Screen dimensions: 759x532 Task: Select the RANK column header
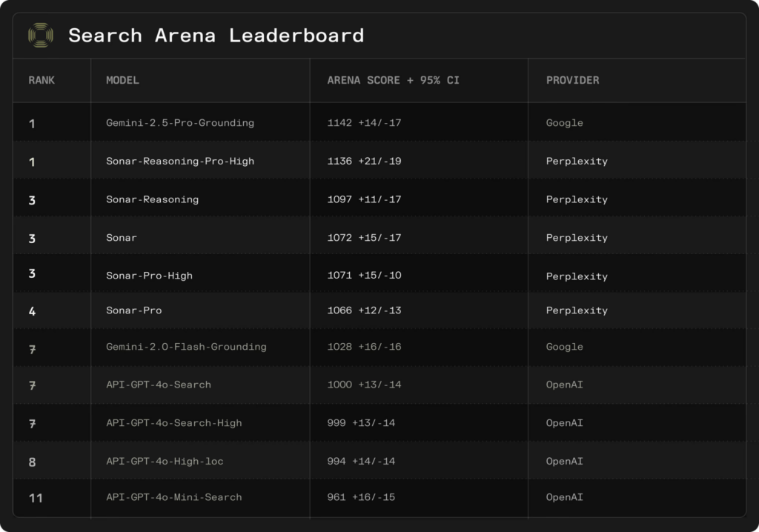click(x=42, y=80)
